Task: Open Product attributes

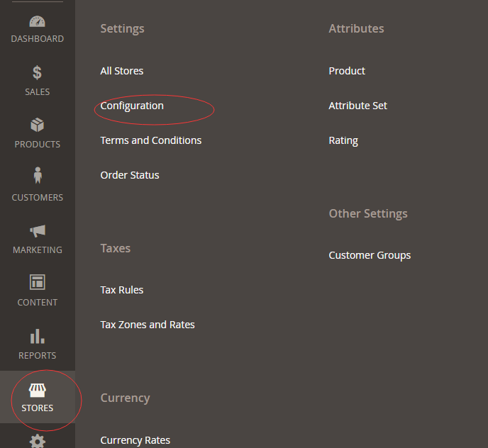Action: click(x=347, y=71)
